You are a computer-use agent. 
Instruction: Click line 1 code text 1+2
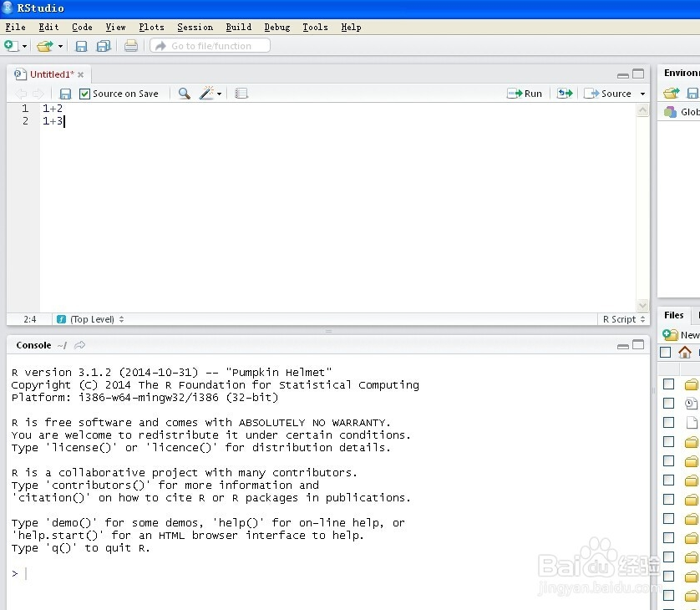pyautogui.click(x=53, y=108)
